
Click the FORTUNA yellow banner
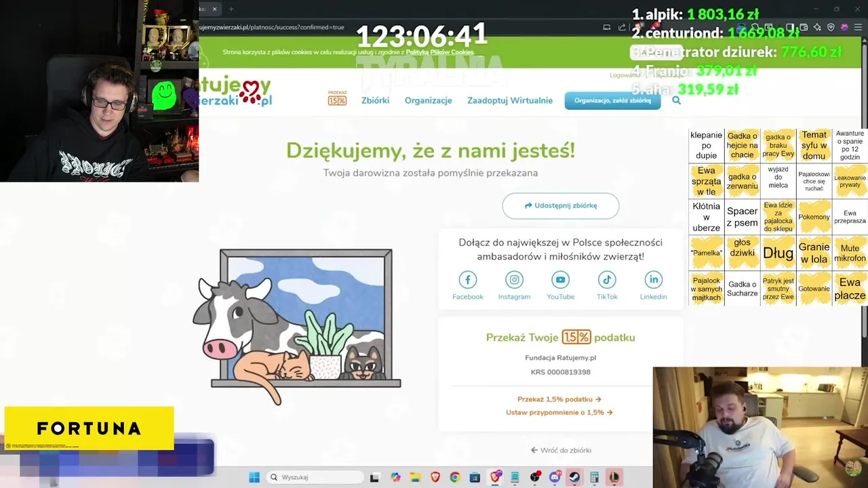point(89,428)
